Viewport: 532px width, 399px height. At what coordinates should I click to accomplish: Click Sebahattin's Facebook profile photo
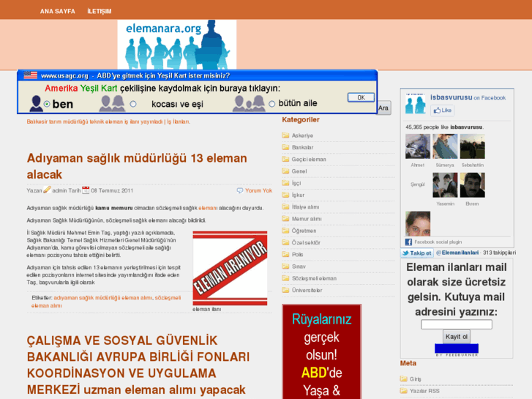click(472, 146)
